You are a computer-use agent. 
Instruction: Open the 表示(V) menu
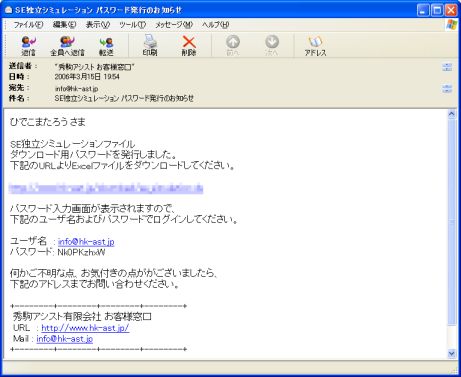pos(98,25)
